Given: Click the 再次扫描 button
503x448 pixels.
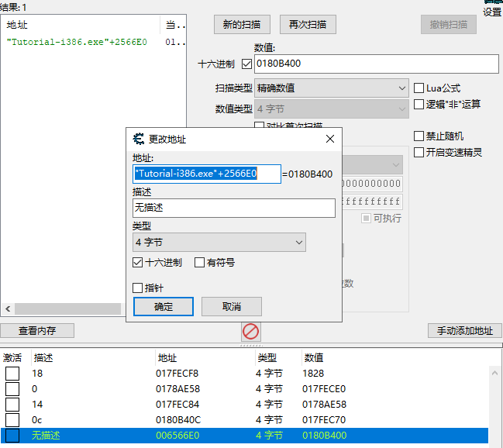Looking at the screenshot, I should pos(308,24).
